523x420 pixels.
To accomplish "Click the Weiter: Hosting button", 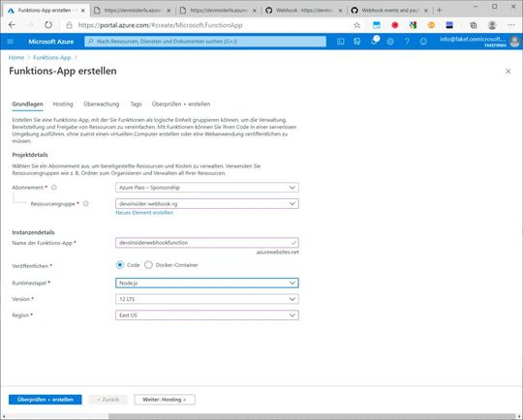I will point(165,400).
